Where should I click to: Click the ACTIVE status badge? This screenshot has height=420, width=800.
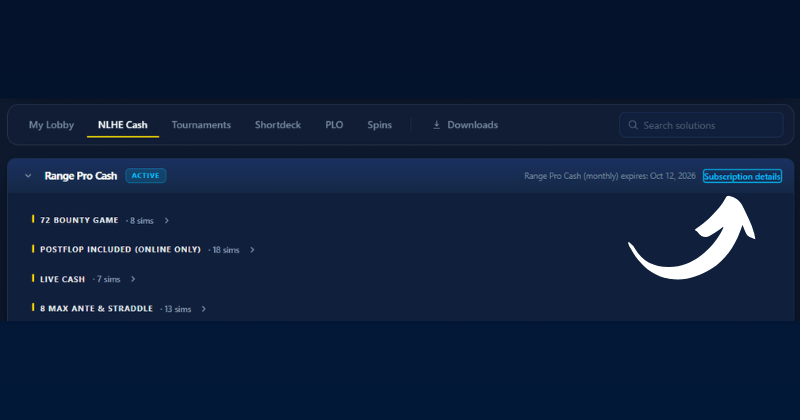click(x=145, y=176)
